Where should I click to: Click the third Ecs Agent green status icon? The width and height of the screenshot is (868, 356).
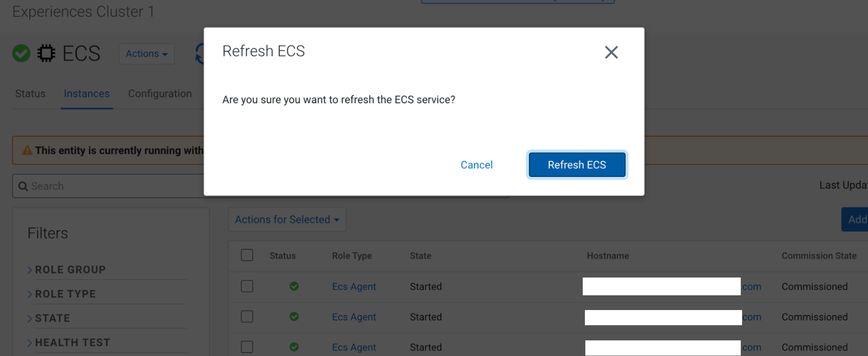[x=294, y=347]
